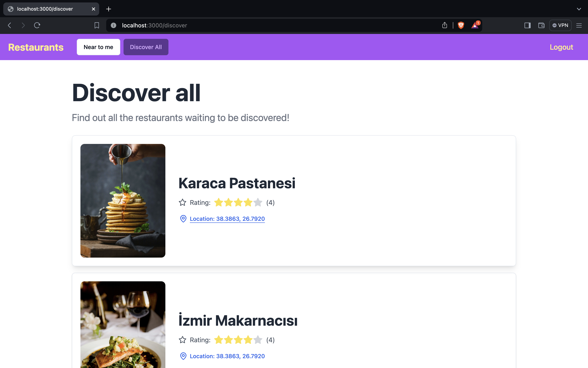This screenshot has width=588, height=368.
Task: Click the grey fifth star for Karaca Pastanesi
Action: tap(258, 202)
